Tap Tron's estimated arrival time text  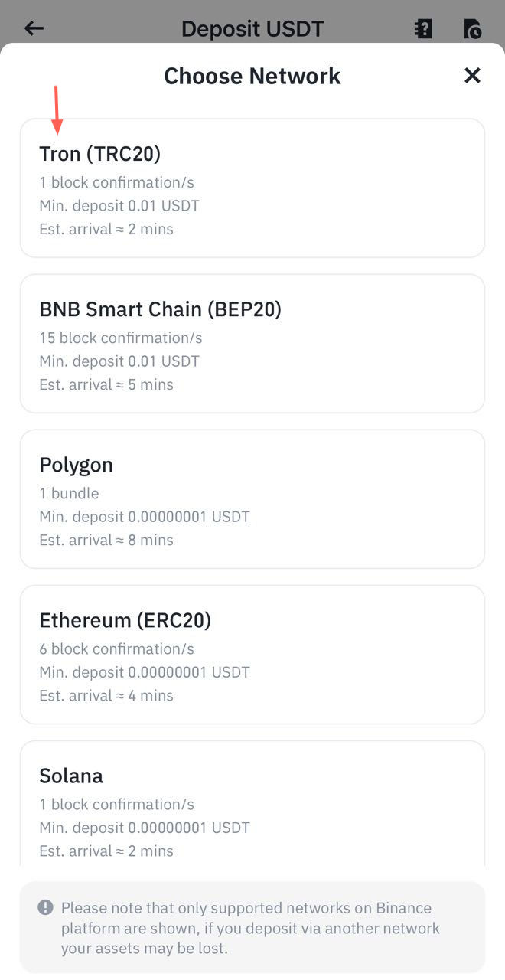tap(106, 229)
